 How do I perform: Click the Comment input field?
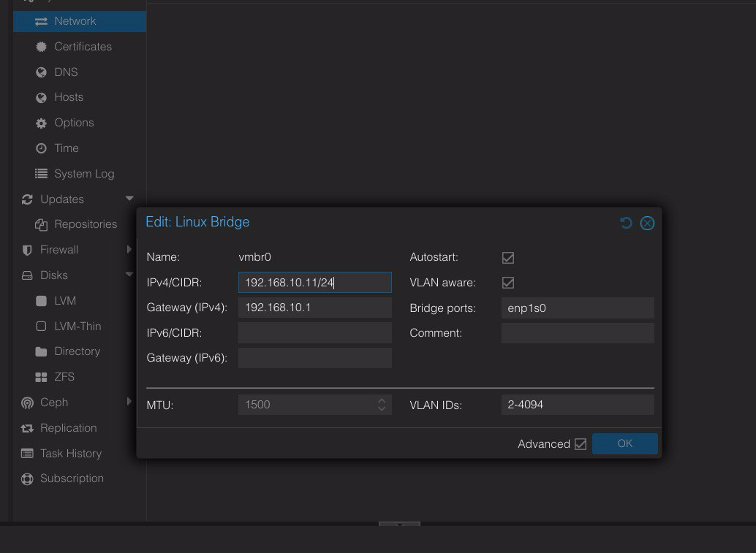coord(578,333)
